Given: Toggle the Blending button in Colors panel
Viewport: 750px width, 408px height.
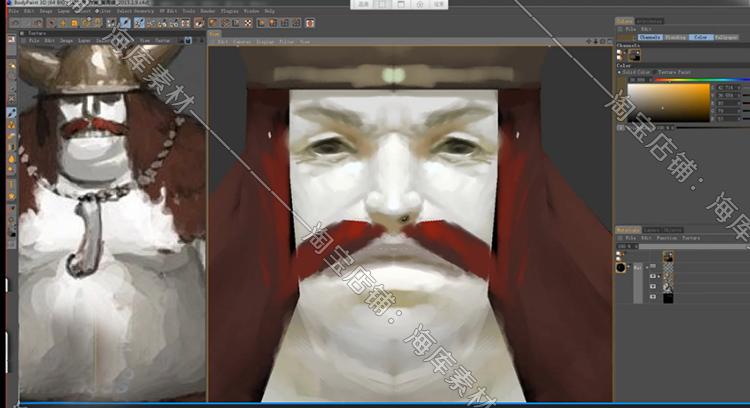Looking at the screenshot, I should pyautogui.click(x=676, y=37).
